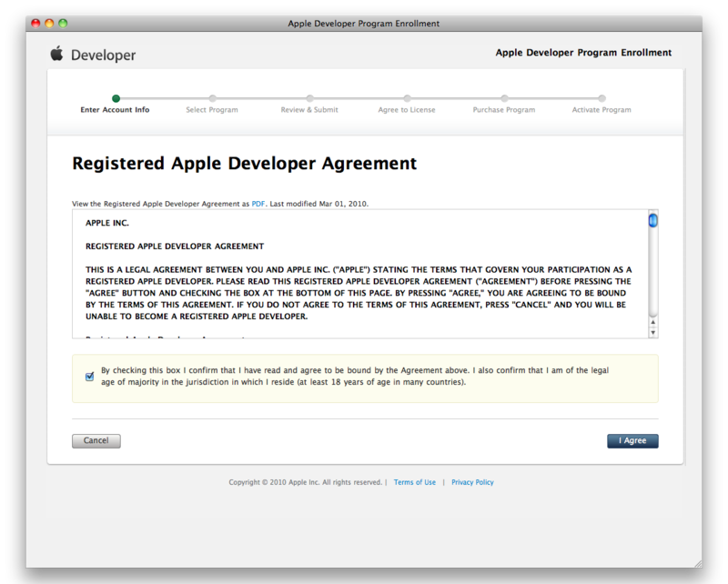The height and width of the screenshot is (584, 728).
Task: Uncheck the agreement confirmation checkbox
Action: [89, 377]
